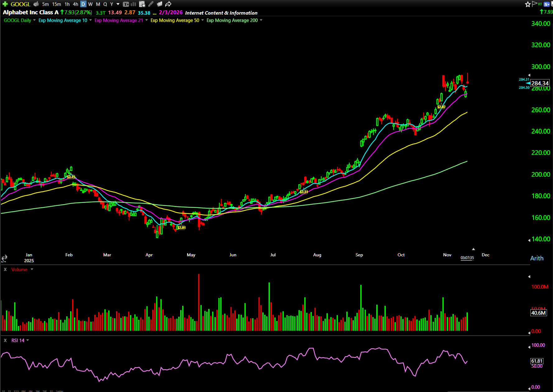Image resolution: width=553 pixels, height=392 pixels.
Task: Click the pencil drawing tools icon
Action: 151,4
